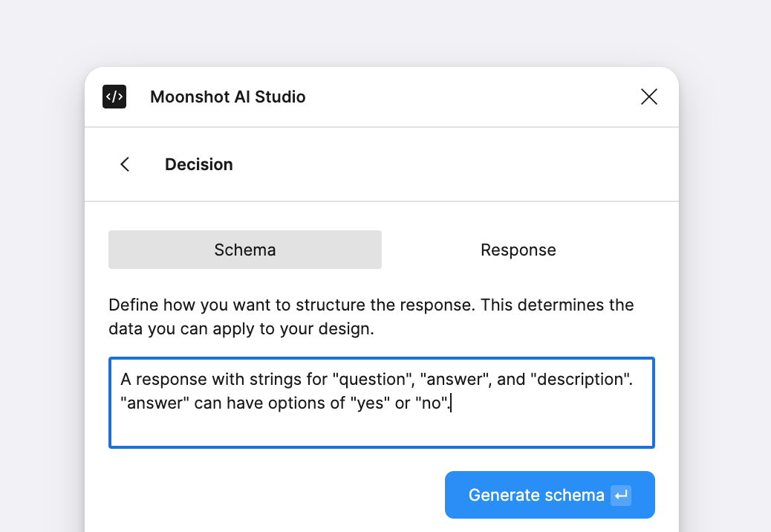771x532 pixels.
Task: Go back using the left chevron arrow
Action: click(x=125, y=164)
